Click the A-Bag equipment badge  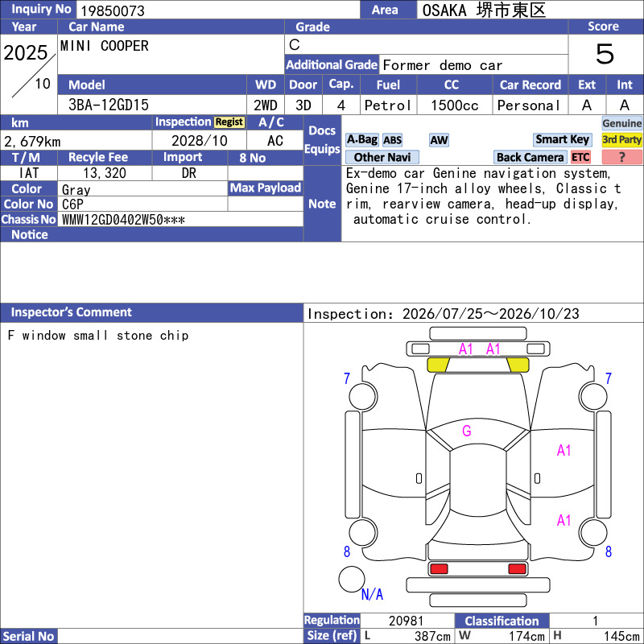[x=361, y=140]
